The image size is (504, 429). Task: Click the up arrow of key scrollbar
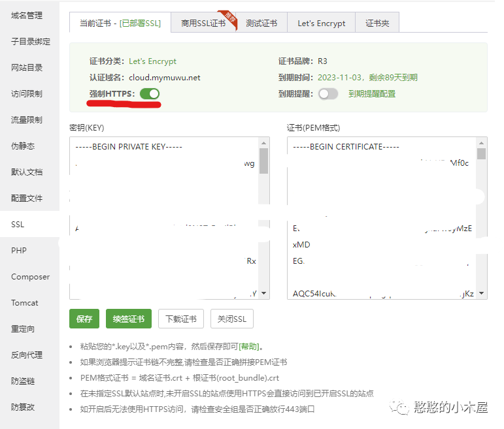(263, 143)
